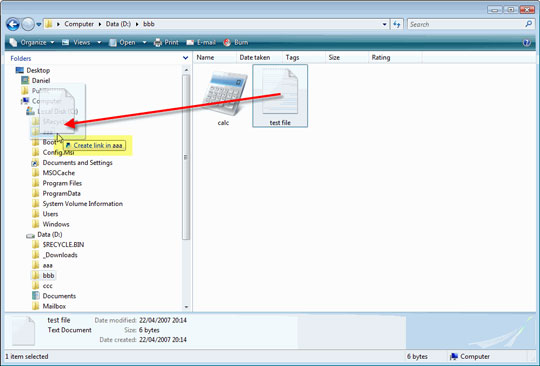Select System Volume Information folder

[x=82, y=204]
